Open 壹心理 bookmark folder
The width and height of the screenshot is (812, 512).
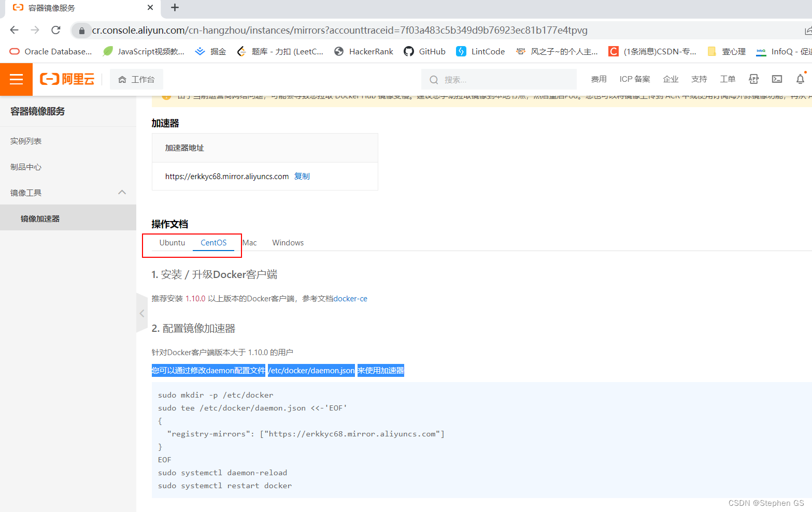click(x=726, y=51)
